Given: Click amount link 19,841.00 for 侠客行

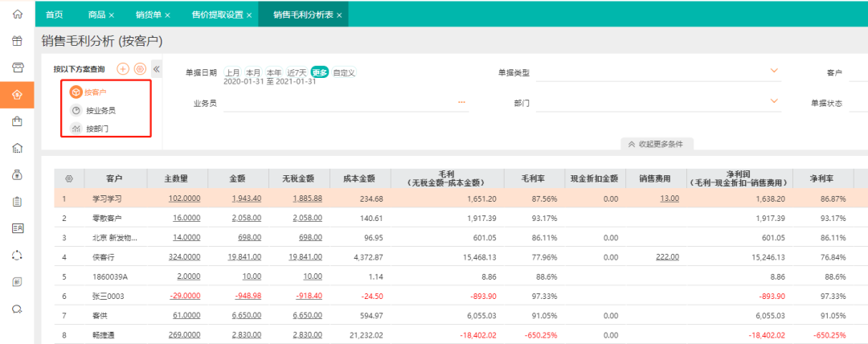Looking at the screenshot, I should pyautogui.click(x=244, y=257).
